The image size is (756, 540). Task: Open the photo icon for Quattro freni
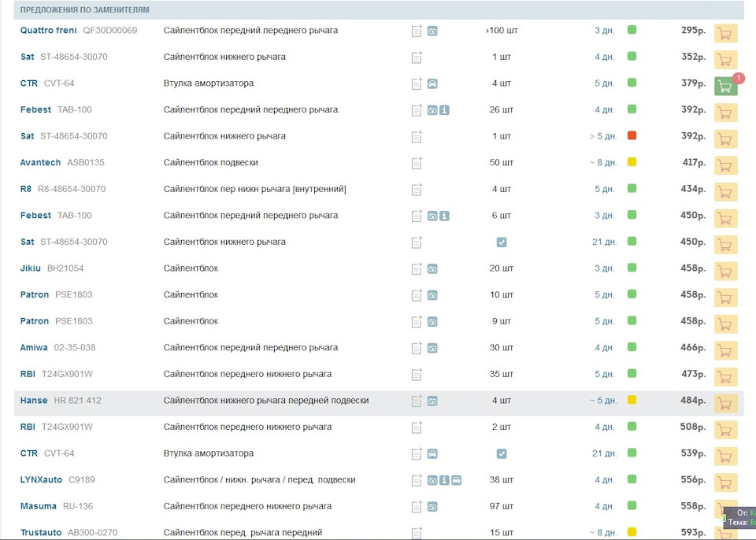432,31
